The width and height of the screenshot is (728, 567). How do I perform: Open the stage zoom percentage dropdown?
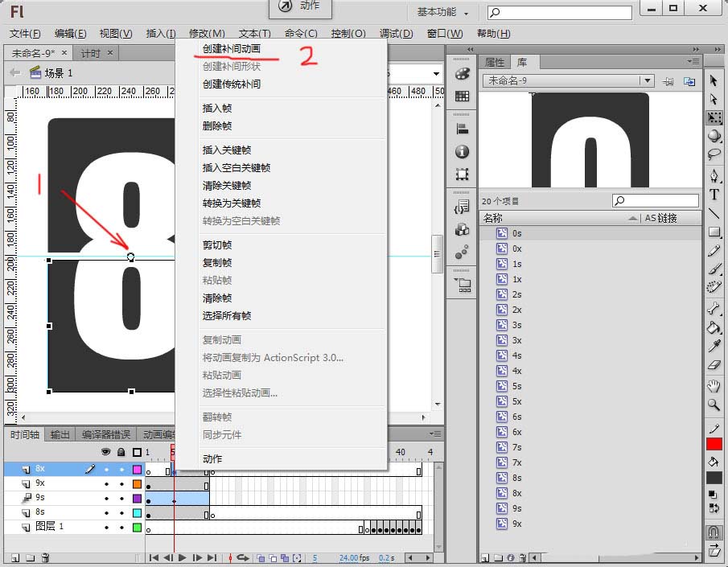pyautogui.click(x=436, y=74)
